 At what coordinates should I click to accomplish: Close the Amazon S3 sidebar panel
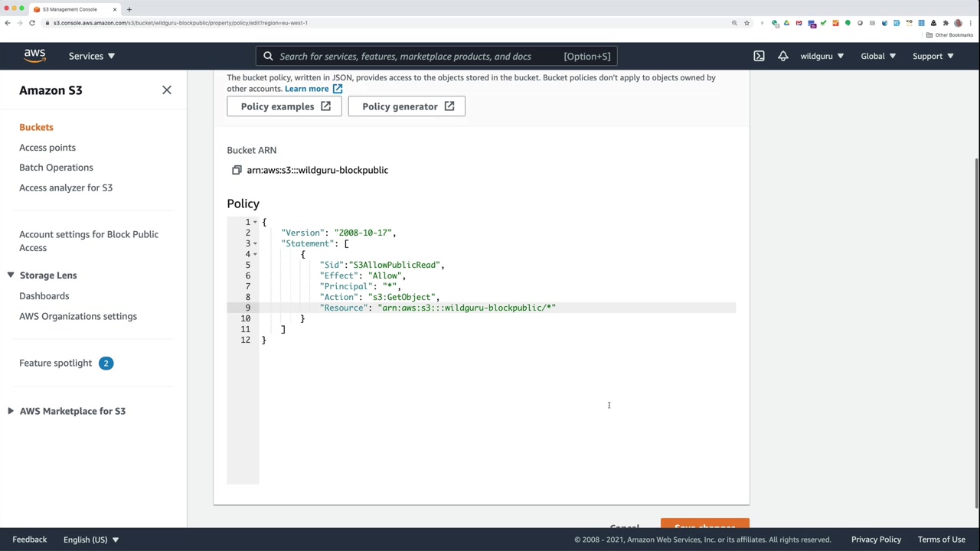[167, 90]
